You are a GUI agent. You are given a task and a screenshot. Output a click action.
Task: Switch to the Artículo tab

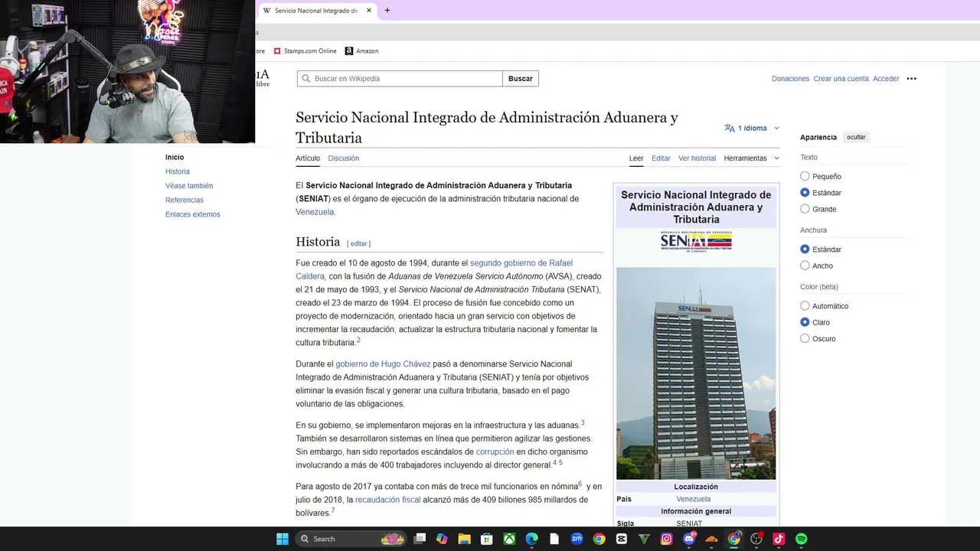(308, 158)
